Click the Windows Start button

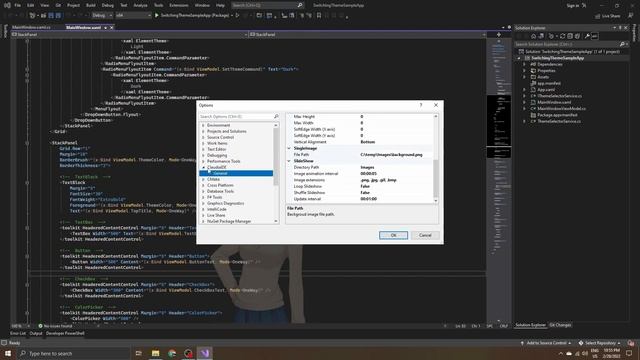(x=8, y=353)
